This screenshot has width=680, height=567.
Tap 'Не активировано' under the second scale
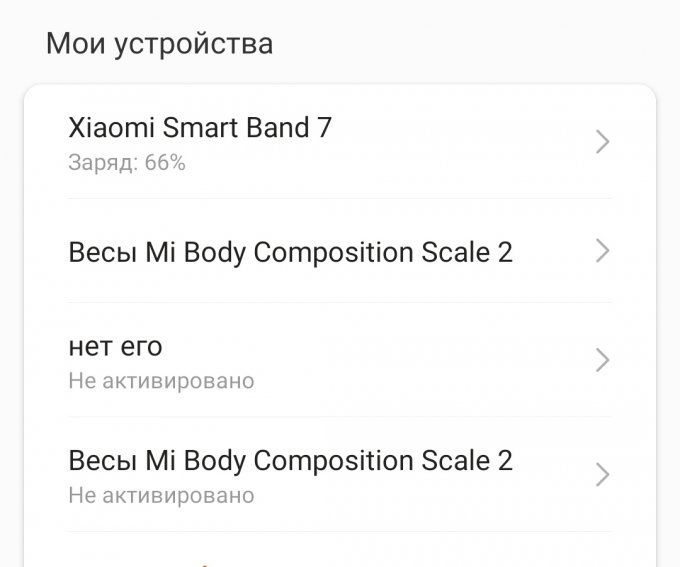[x=161, y=495]
